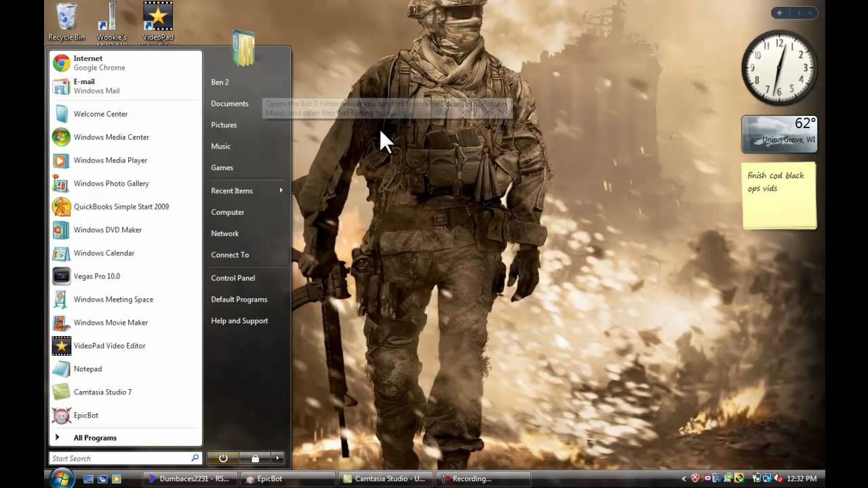Viewport: 868px width, 488px height.
Task: Click the sidebar clock gadget
Action: click(779, 68)
